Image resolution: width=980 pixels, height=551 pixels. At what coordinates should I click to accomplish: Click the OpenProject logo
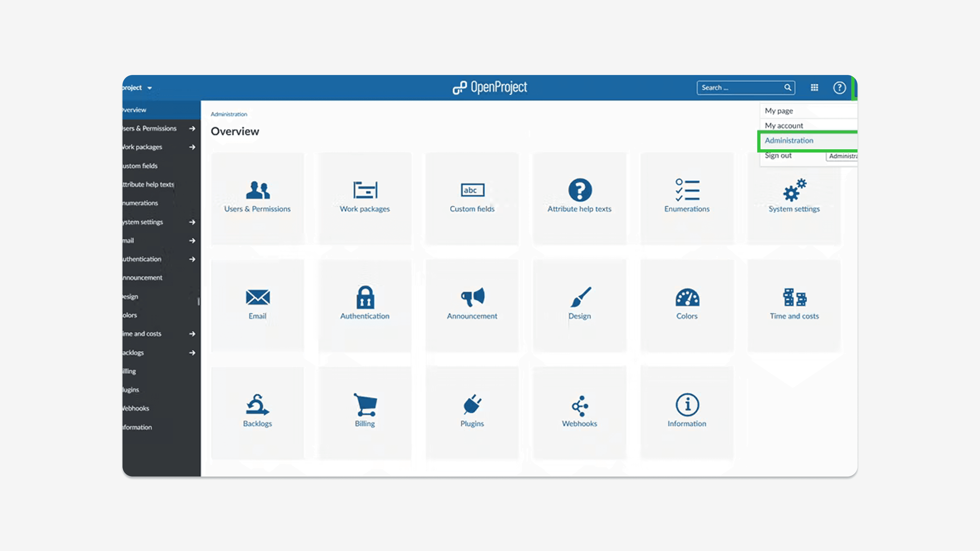point(490,87)
